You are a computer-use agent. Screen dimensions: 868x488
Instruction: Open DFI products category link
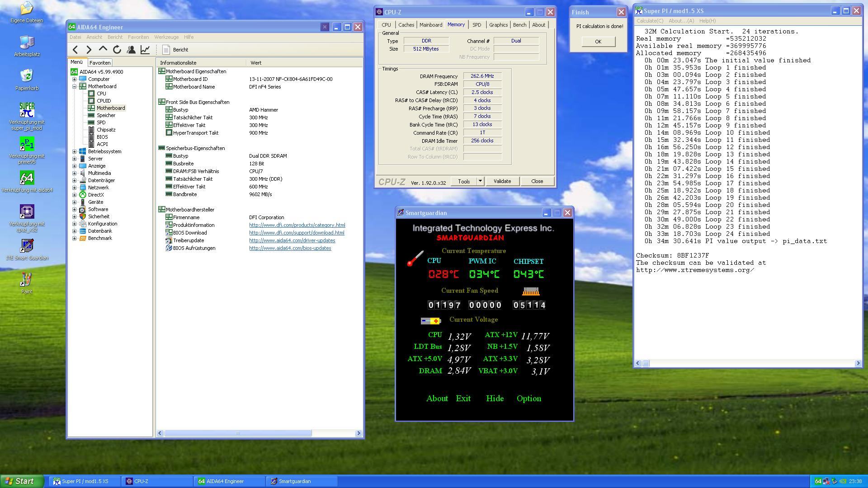point(297,225)
